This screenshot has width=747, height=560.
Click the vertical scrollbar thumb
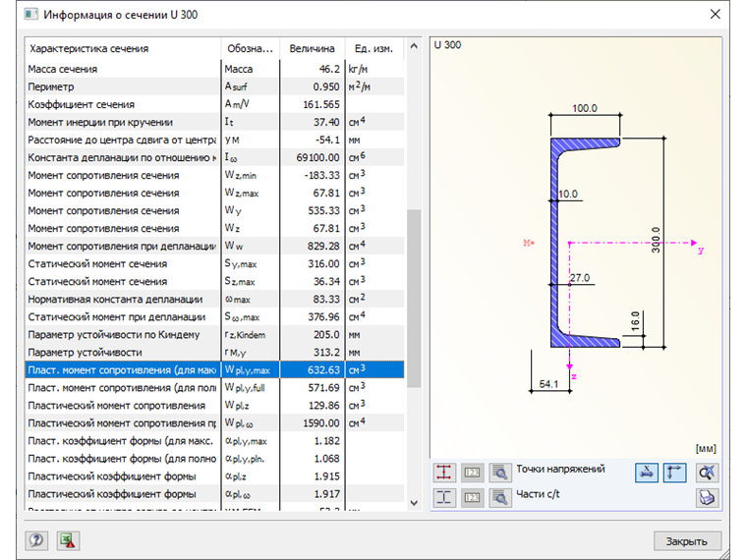click(414, 299)
